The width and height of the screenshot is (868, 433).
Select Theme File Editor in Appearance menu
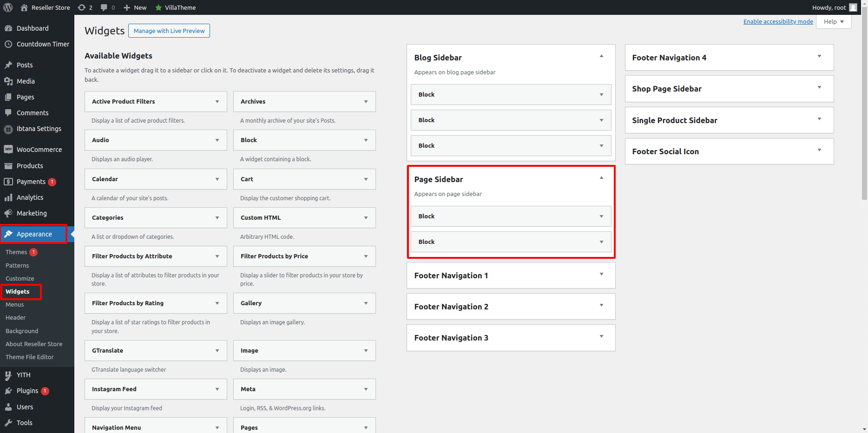[30, 357]
